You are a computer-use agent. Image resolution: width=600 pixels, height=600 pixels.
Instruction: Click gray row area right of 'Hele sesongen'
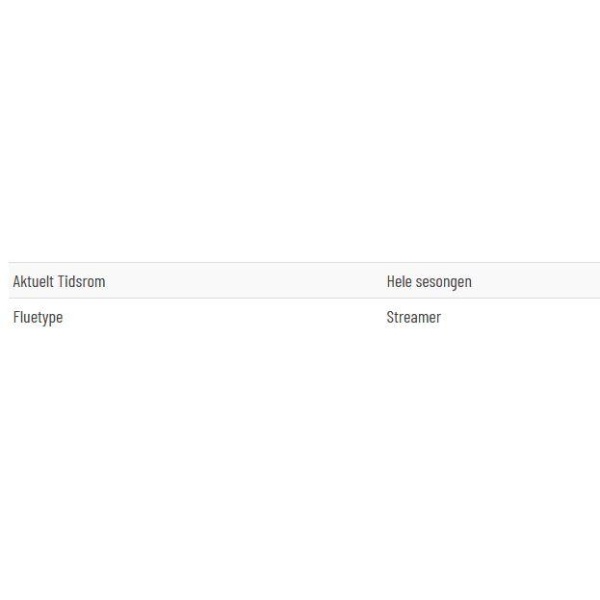[x=536, y=281]
